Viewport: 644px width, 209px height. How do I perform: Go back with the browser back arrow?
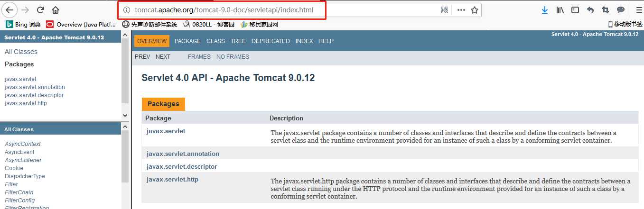click(x=9, y=9)
